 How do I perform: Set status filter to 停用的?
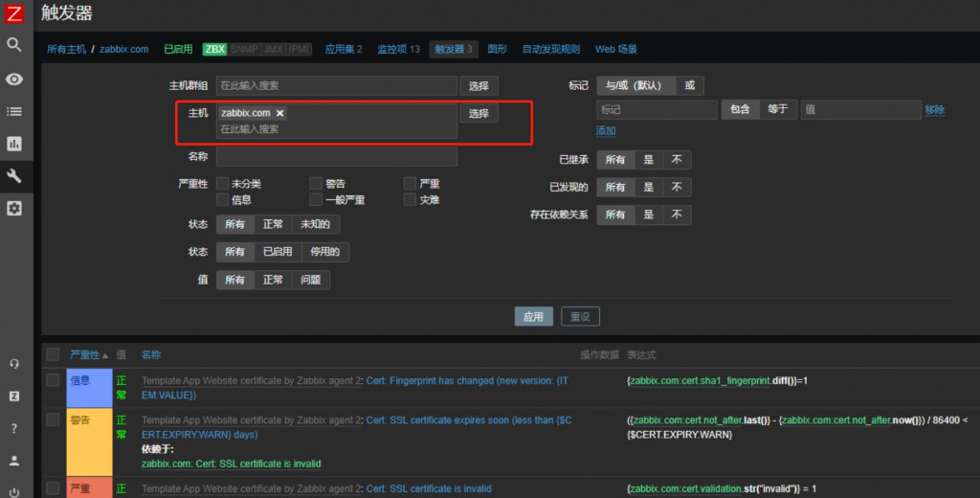(x=325, y=252)
